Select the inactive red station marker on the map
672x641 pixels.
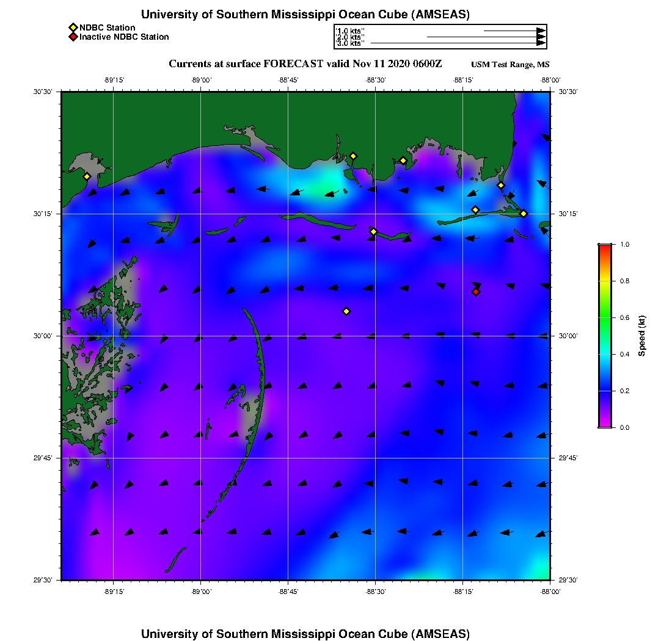(x=476, y=292)
